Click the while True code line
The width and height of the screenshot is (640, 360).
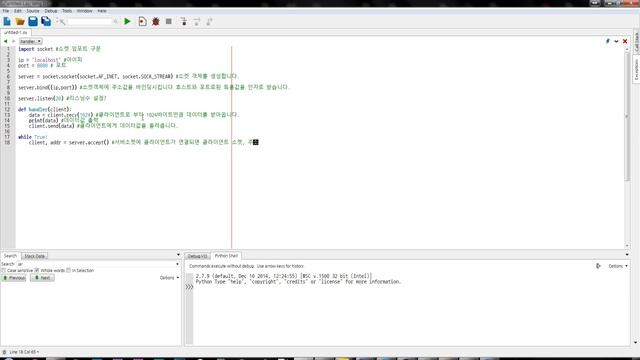33,137
